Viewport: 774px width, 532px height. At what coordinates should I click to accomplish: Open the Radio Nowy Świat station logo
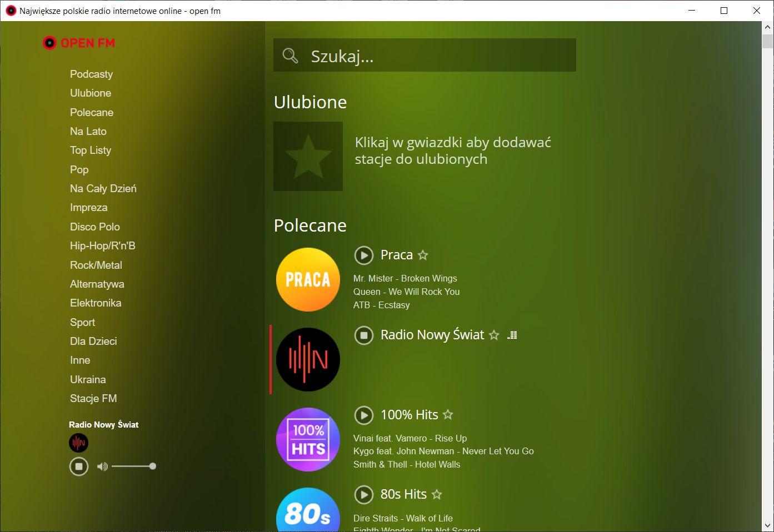(308, 359)
